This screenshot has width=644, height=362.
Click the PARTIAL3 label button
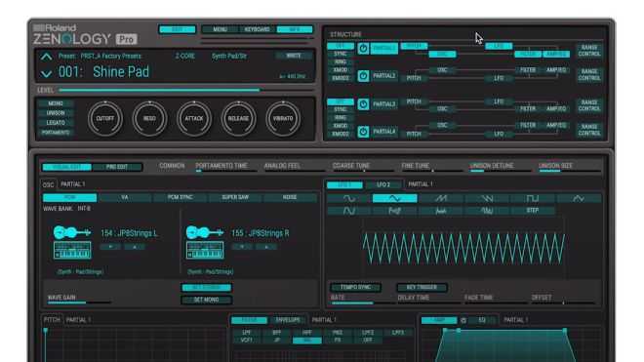384,104
